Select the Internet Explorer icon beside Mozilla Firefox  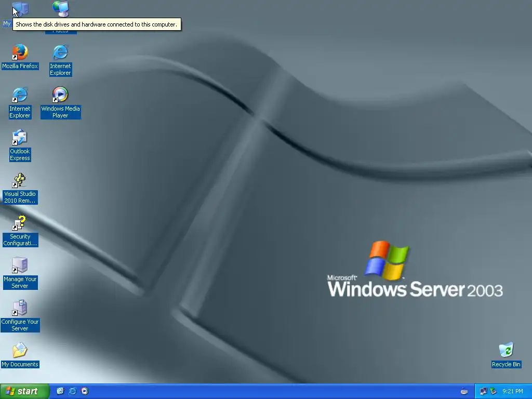click(x=60, y=60)
